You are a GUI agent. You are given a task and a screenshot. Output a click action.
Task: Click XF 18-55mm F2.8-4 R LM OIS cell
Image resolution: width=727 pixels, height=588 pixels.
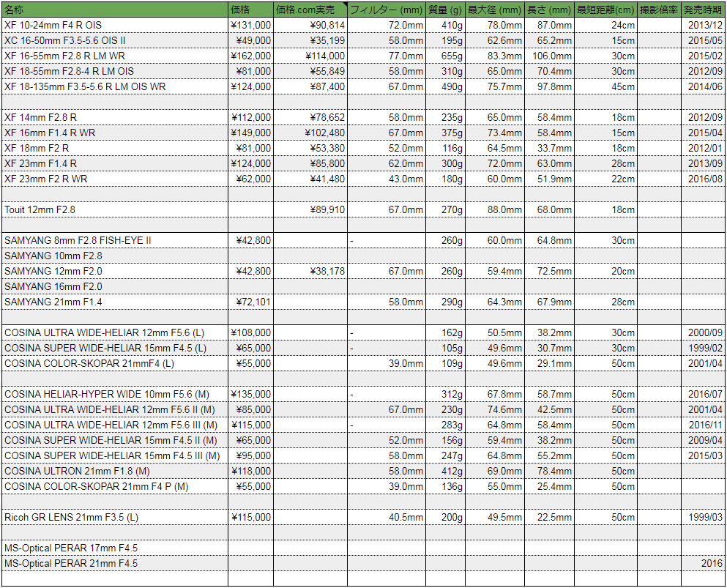114,71
